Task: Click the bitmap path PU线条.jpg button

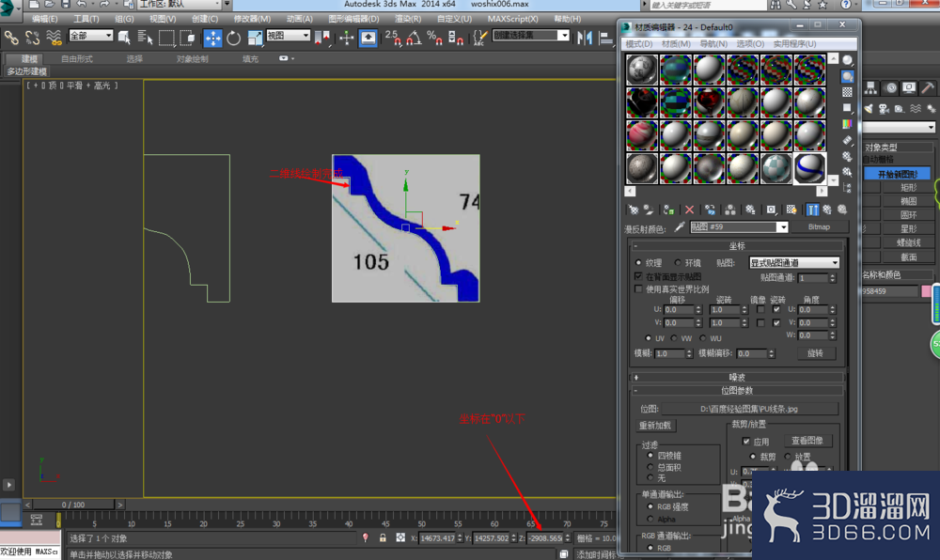Action: [x=749, y=409]
